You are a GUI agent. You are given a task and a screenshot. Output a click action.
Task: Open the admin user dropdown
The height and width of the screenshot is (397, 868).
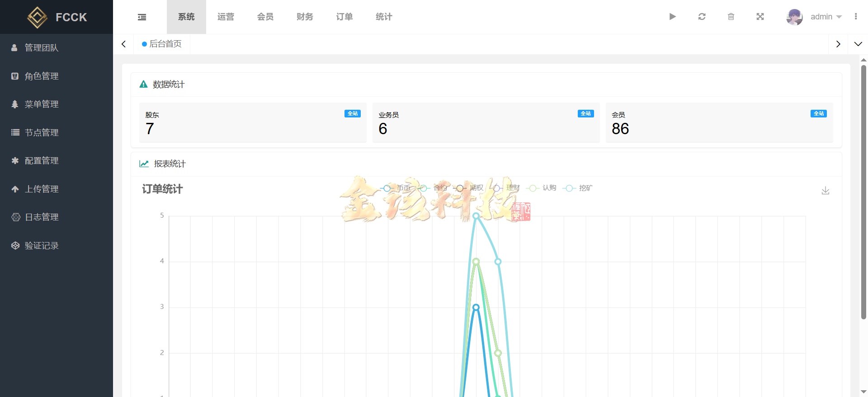826,17
